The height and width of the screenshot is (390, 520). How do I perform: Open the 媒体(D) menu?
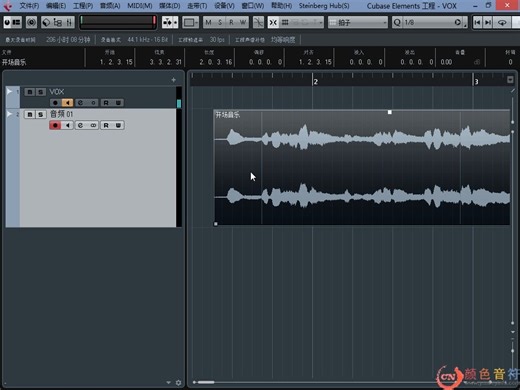click(x=170, y=6)
